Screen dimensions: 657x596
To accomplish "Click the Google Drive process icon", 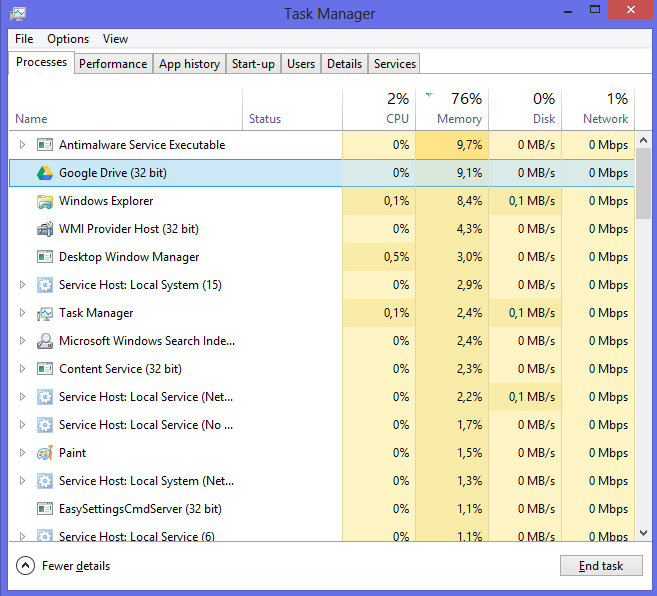I will (x=45, y=173).
